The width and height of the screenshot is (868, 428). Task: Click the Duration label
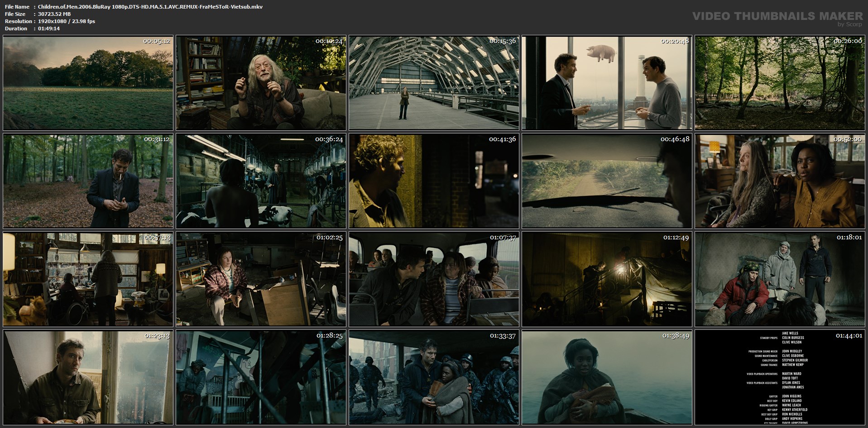pos(16,29)
